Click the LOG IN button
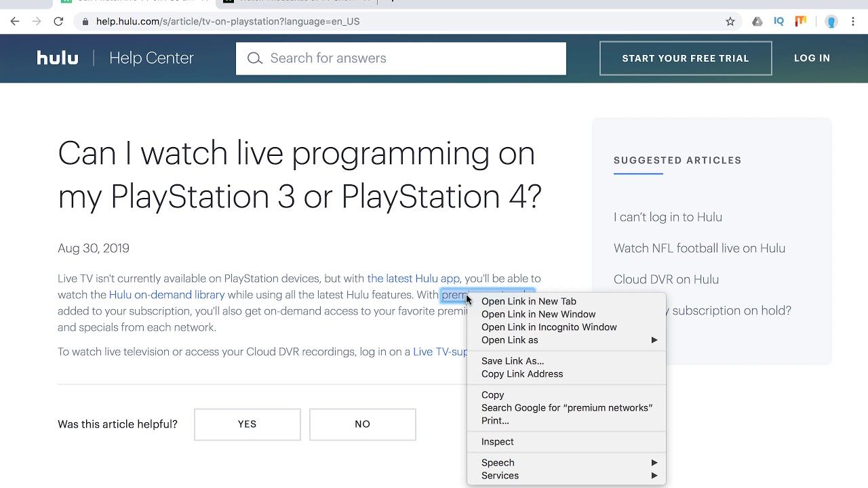 812,58
